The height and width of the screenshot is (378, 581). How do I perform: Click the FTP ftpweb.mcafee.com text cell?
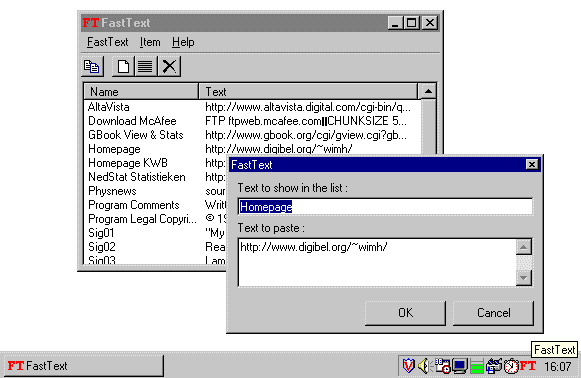tap(306, 121)
